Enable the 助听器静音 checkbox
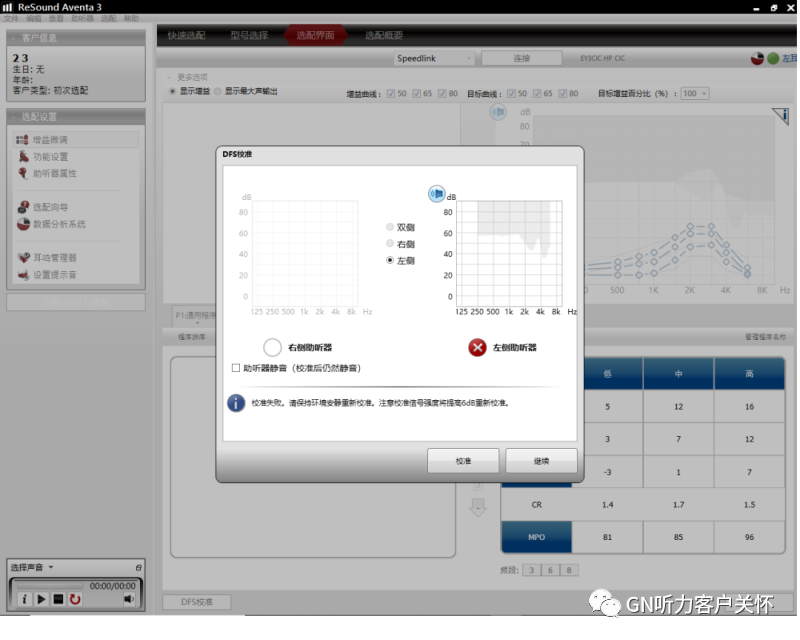The width and height of the screenshot is (800, 640). [236, 368]
